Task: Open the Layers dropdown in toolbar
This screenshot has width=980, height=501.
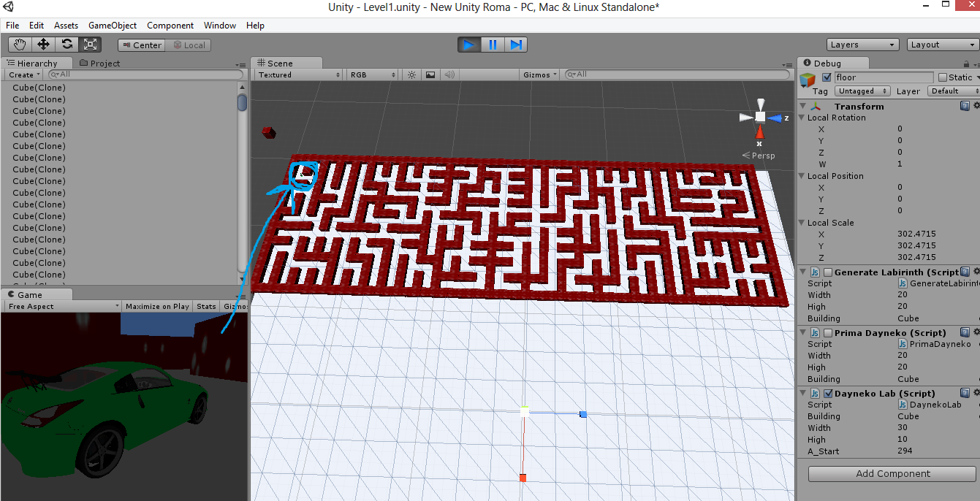Action: click(862, 45)
